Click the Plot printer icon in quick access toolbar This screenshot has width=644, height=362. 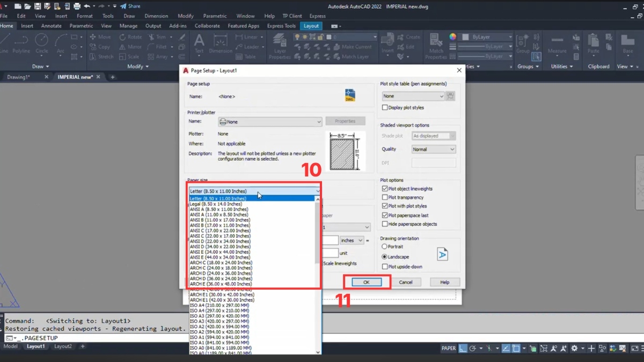pyautogui.click(x=77, y=6)
